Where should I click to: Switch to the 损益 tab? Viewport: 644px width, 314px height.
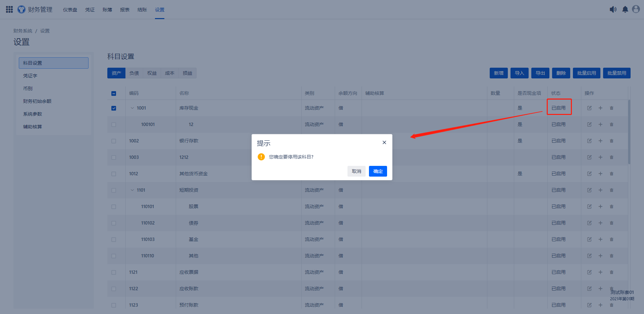coord(187,73)
